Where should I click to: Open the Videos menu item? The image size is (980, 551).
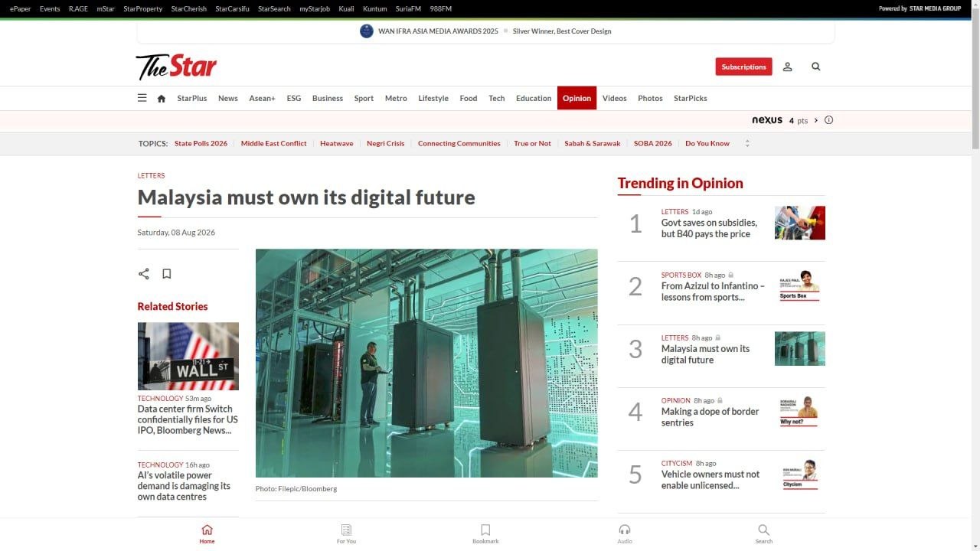pyautogui.click(x=615, y=98)
